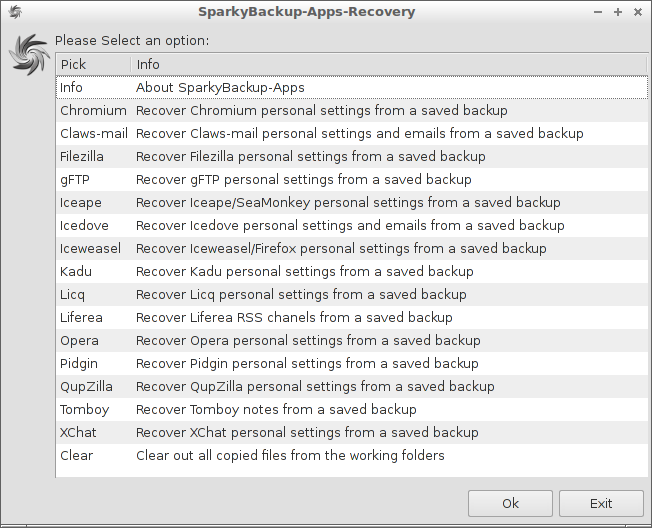Click 'Recover gFTP personal settings' description
Image resolution: width=652 pixels, height=528 pixels.
304,180
